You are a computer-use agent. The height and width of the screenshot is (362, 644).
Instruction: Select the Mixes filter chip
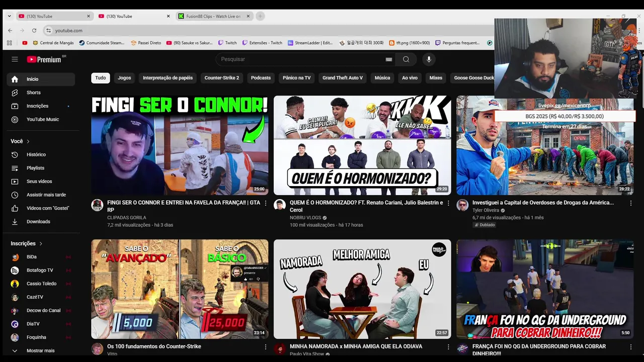tap(436, 78)
